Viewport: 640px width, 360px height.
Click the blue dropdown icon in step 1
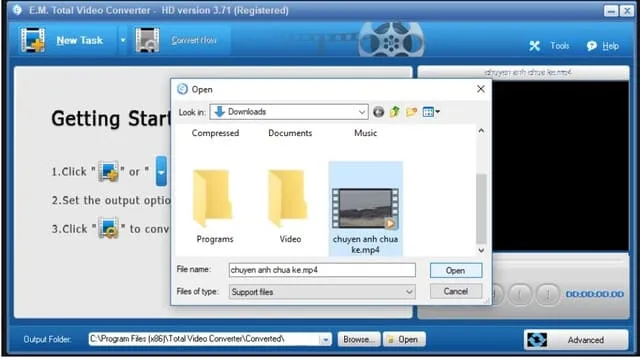tap(161, 171)
